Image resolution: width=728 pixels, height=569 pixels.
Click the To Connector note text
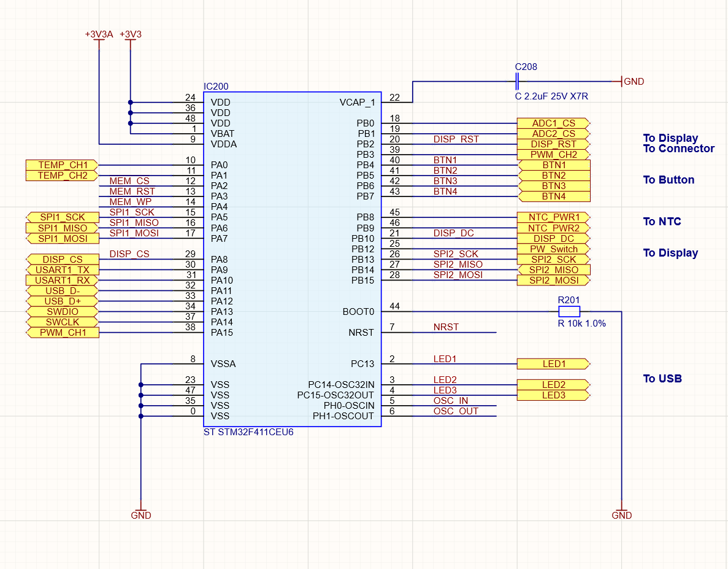point(679,149)
